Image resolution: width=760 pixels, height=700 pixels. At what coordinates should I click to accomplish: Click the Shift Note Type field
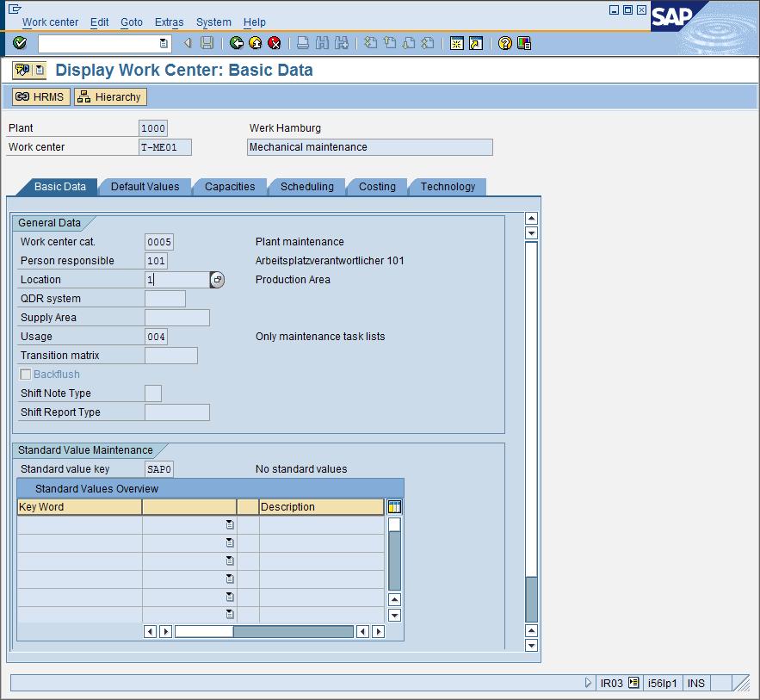point(153,393)
